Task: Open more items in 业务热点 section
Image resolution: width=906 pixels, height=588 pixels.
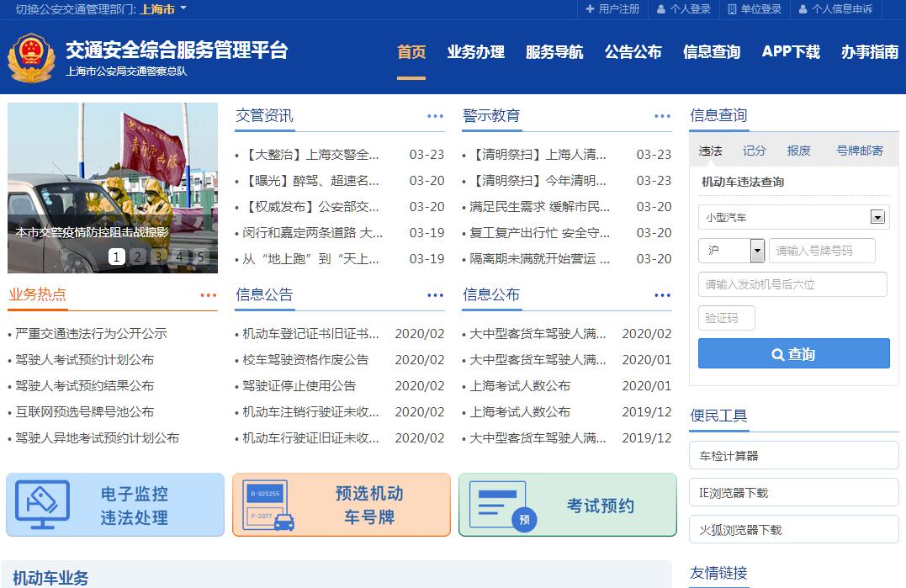Action: click(x=208, y=295)
